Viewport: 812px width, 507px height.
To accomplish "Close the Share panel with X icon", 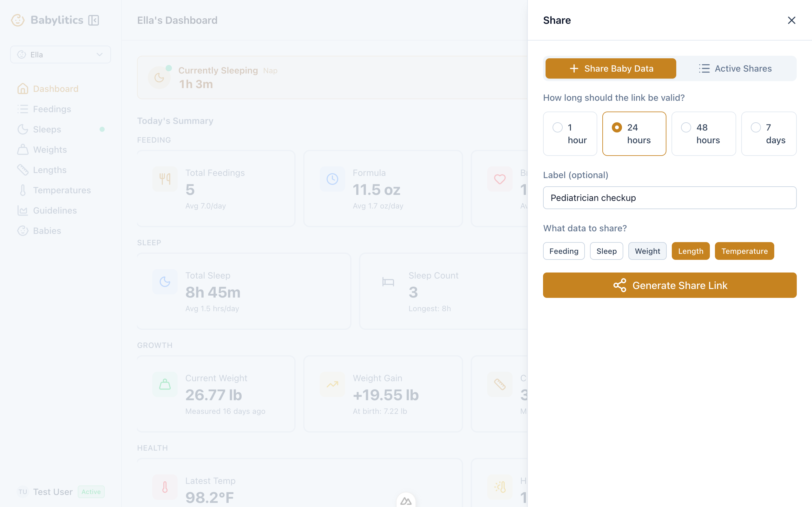I will pyautogui.click(x=791, y=21).
